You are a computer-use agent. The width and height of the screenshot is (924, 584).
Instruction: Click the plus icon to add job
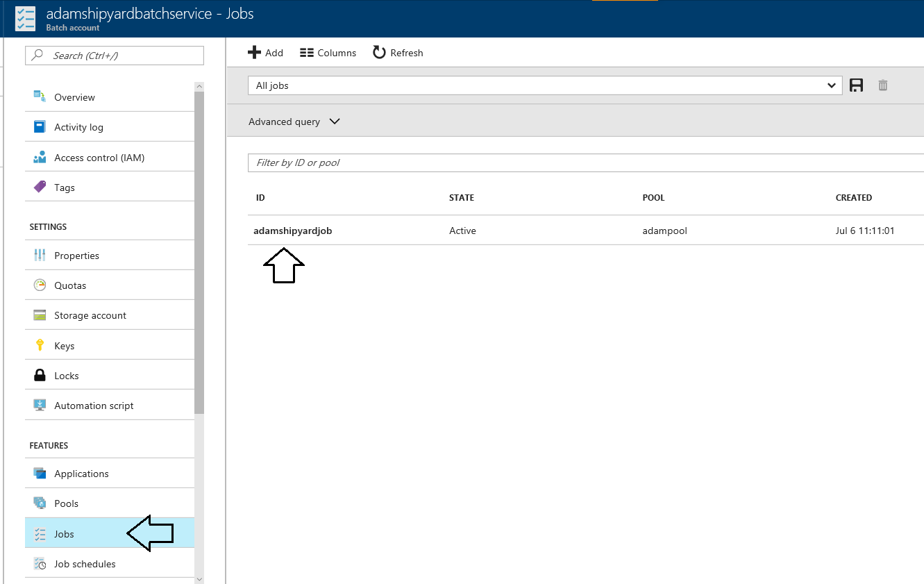click(x=255, y=52)
